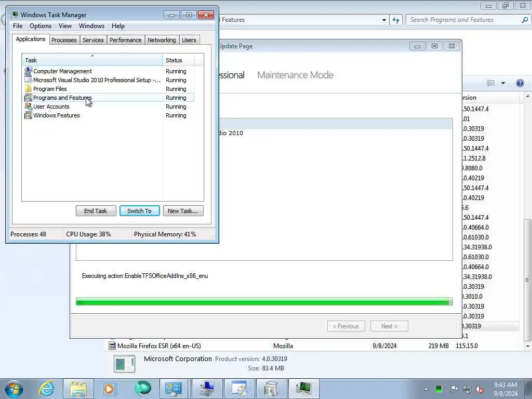532x399 pixels.
Task: Click the green globe taskbar icon
Action: click(x=142, y=389)
